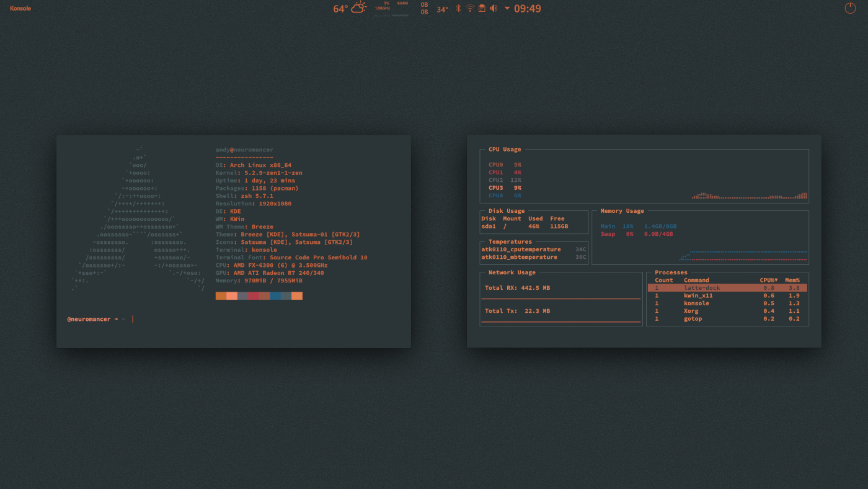Click the Memory: 970MiB / 7955MiB line
The image size is (868, 489).
[259, 280]
